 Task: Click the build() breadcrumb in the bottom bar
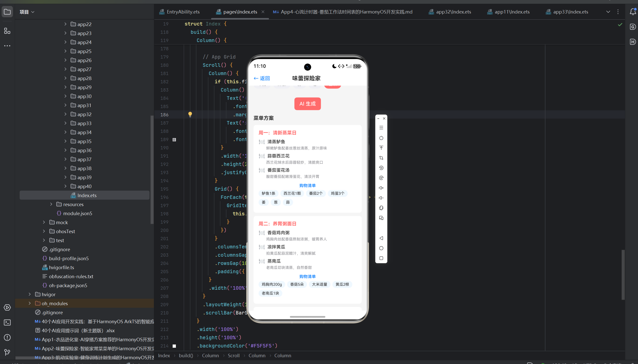click(x=186, y=355)
